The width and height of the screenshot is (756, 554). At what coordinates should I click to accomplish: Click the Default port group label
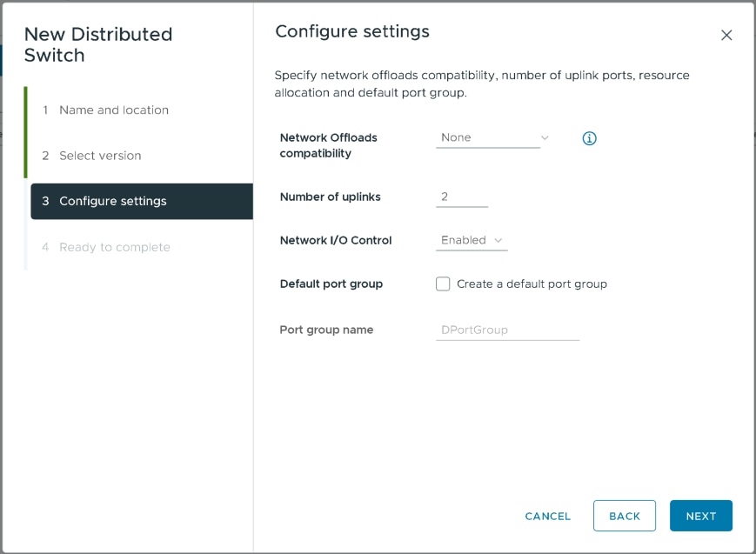331,284
